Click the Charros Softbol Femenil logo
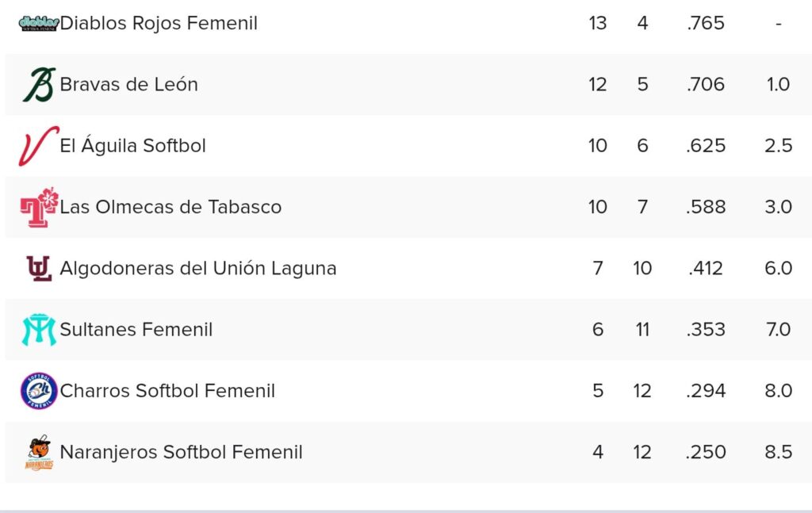 pyautogui.click(x=39, y=391)
